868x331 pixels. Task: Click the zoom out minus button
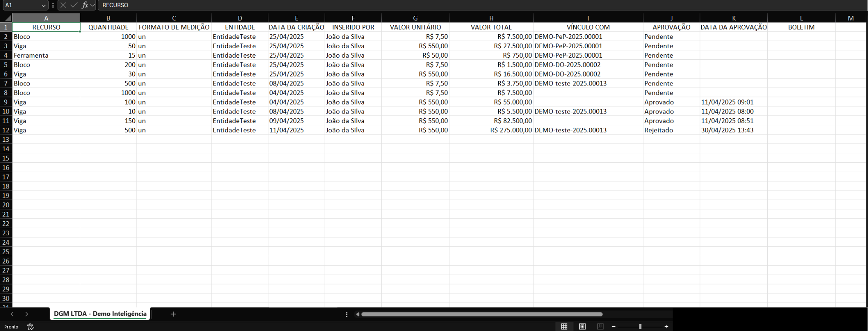tap(613, 327)
